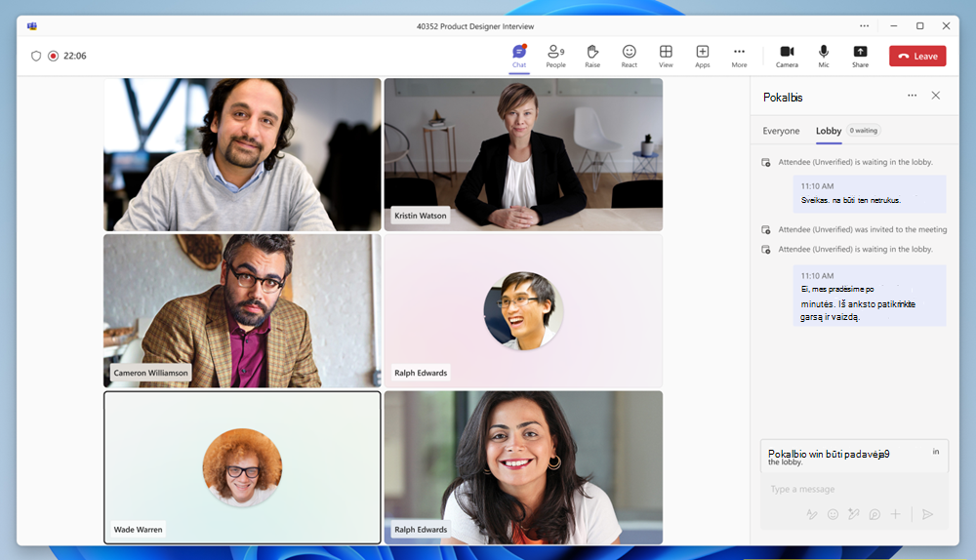This screenshot has width=976, height=560.
Task: Click the 0 waiting badge
Action: [864, 131]
